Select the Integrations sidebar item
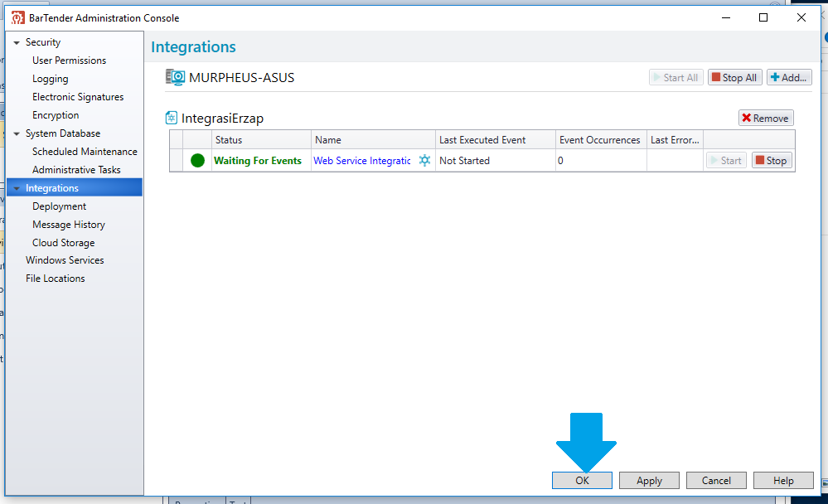The height and width of the screenshot is (504, 828). pos(75,187)
